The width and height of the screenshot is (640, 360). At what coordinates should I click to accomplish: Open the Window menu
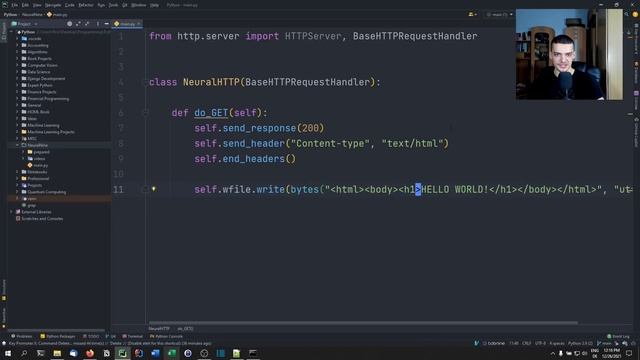click(x=138, y=5)
